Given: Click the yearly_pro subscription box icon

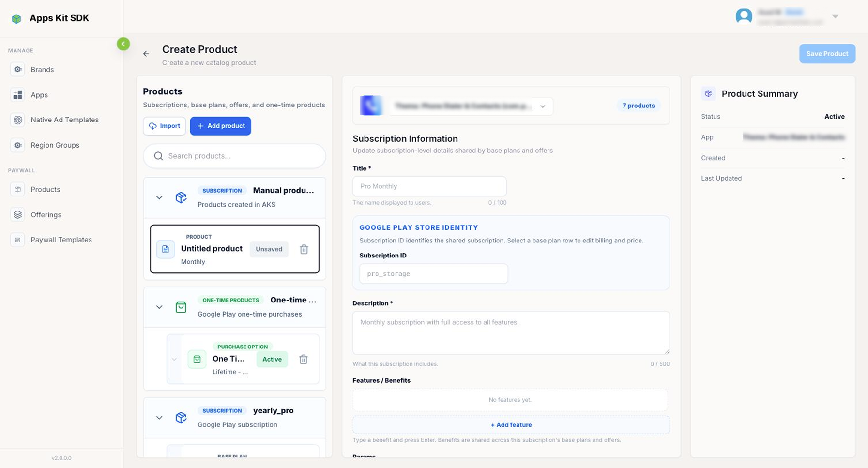Looking at the screenshot, I should (181, 417).
